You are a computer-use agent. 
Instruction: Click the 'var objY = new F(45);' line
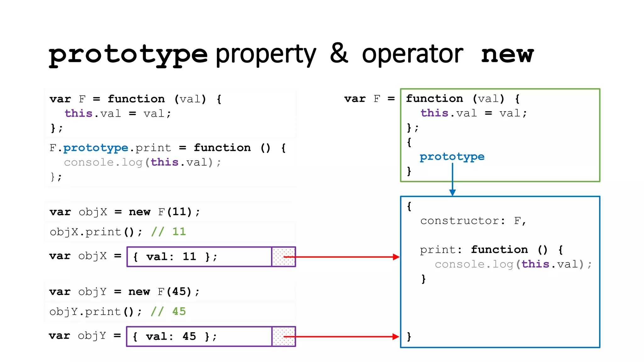[x=125, y=292]
